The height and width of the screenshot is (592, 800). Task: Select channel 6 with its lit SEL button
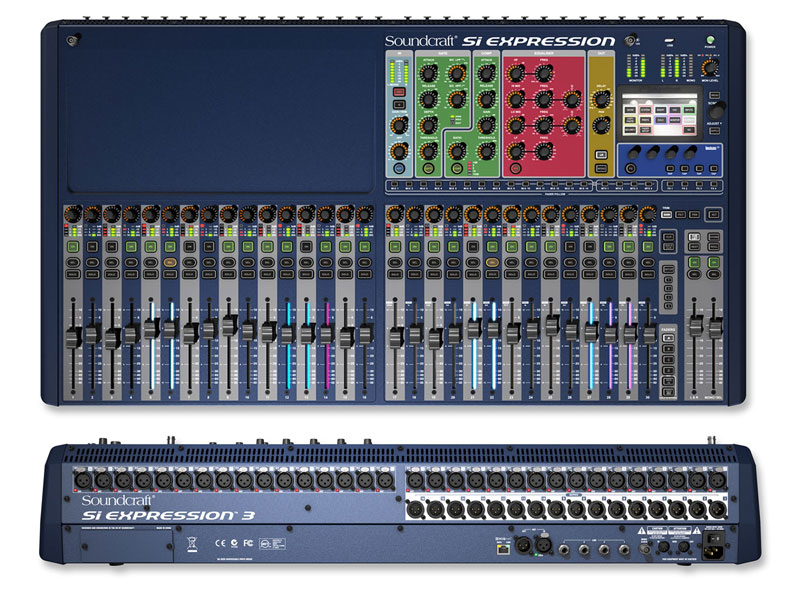(170, 262)
